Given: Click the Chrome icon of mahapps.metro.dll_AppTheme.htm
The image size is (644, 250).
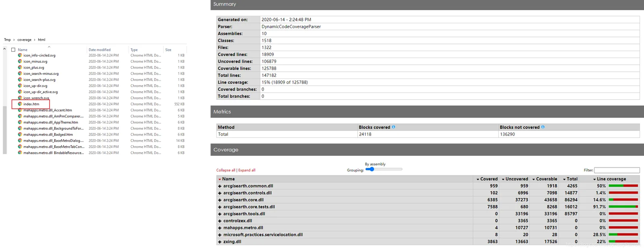Looking at the screenshot, I should (x=20, y=122).
